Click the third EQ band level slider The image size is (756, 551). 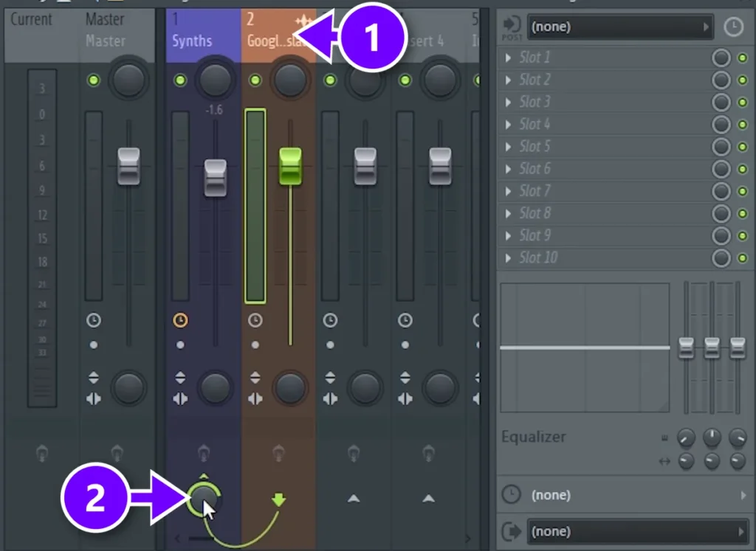738,347
